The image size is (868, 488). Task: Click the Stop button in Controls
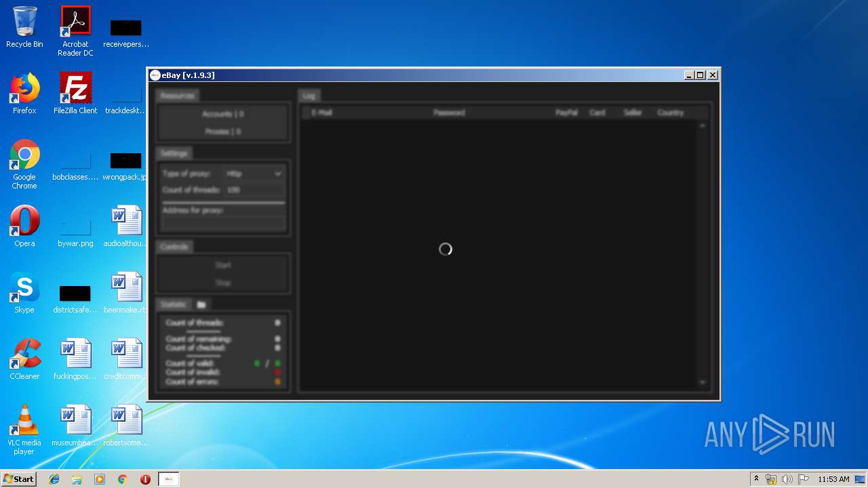coord(223,283)
